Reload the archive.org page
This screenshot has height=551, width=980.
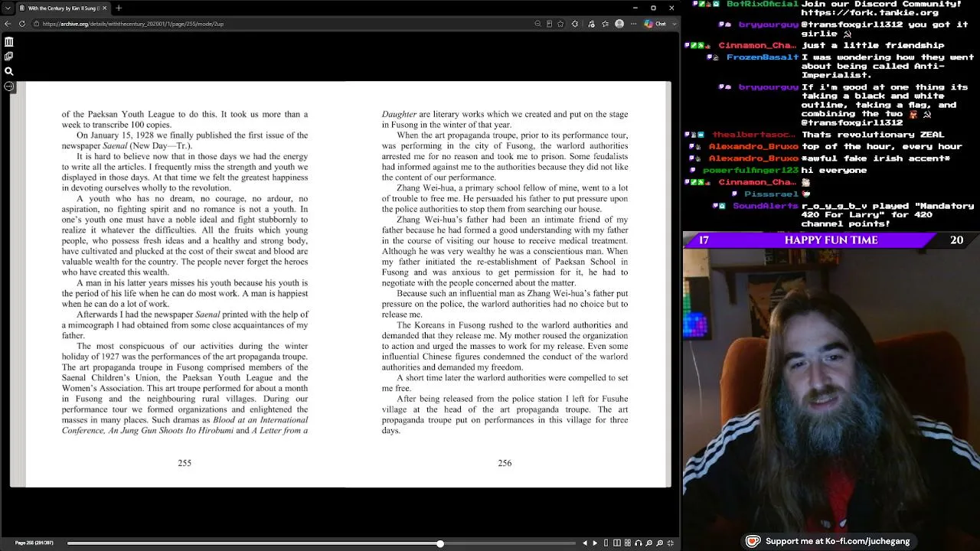(x=22, y=24)
